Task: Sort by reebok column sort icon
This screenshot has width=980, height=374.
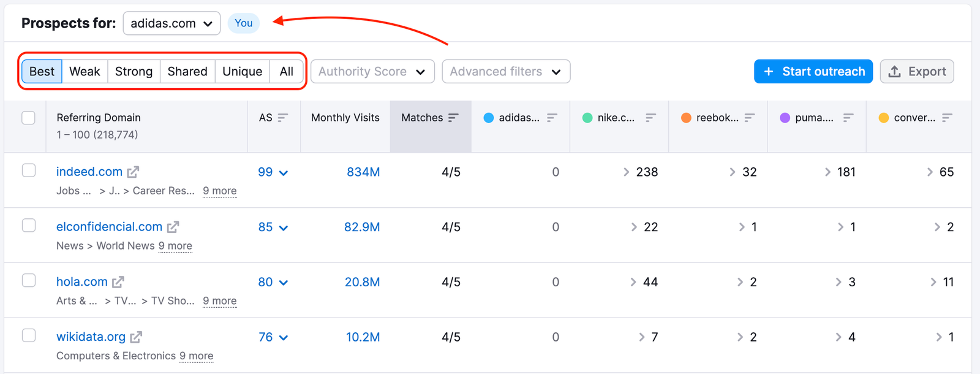Action: (x=750, y=118)
